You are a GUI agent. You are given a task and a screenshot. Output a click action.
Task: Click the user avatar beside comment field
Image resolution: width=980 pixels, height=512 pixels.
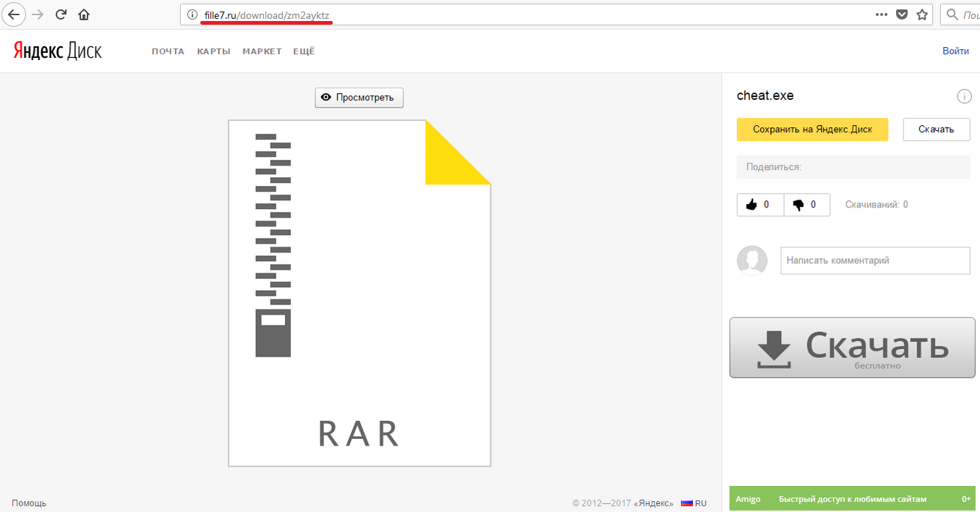[751, 260]
